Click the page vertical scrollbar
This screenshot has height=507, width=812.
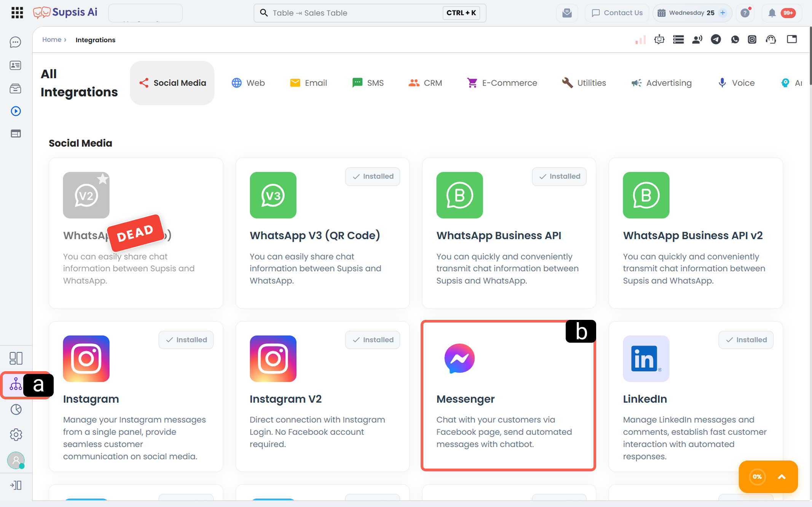810,56
